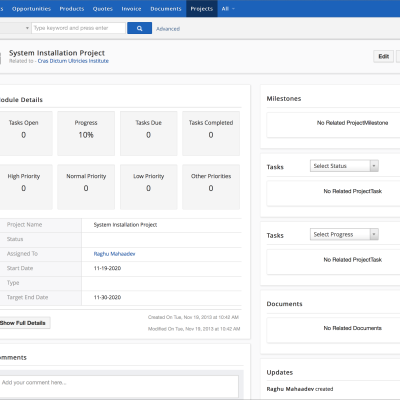Open Advanced search link
400x400 pixels.
point(168,29)
